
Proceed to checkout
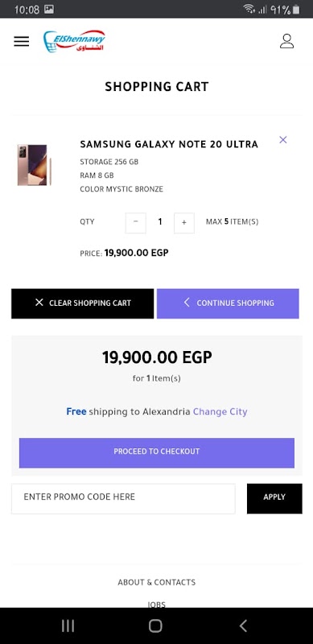pos(156,452)
